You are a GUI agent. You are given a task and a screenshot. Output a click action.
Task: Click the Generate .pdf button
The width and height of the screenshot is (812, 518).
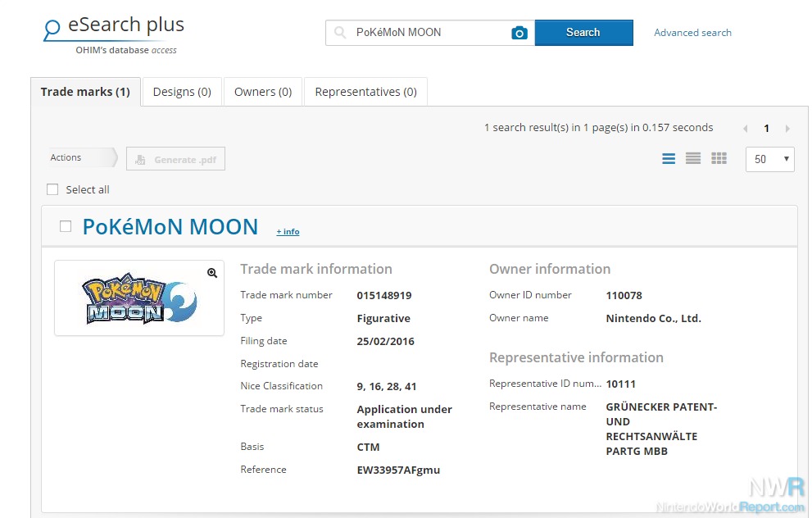coord(175,160)
